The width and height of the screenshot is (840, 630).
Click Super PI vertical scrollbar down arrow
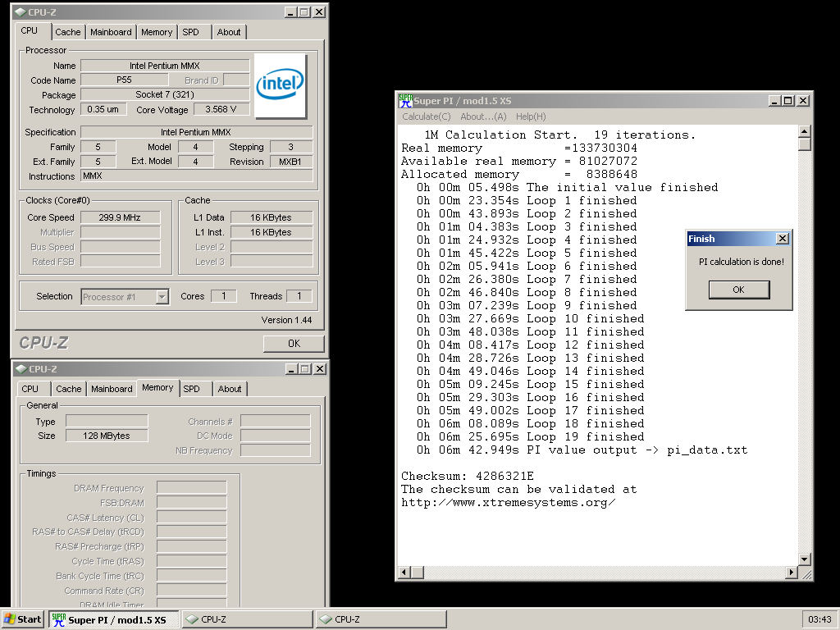click(804, 559)
